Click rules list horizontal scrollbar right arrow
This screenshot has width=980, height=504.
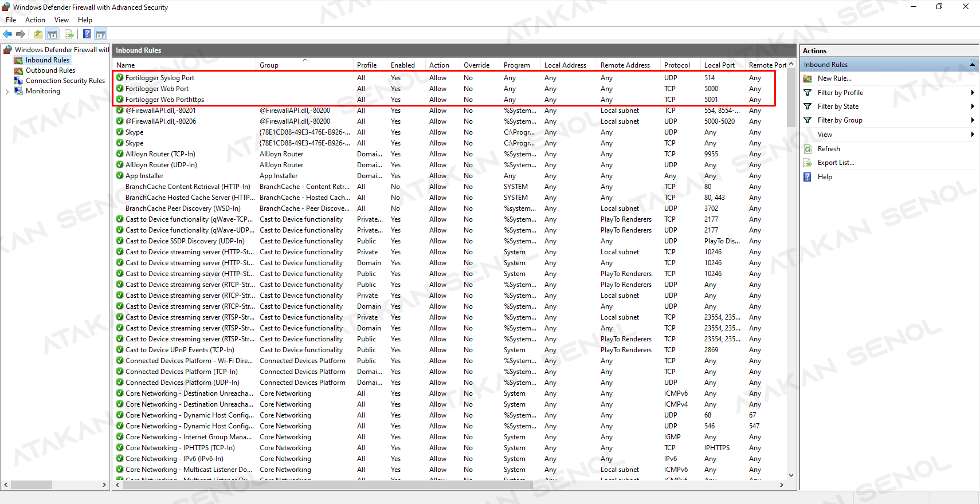(781, 485)
